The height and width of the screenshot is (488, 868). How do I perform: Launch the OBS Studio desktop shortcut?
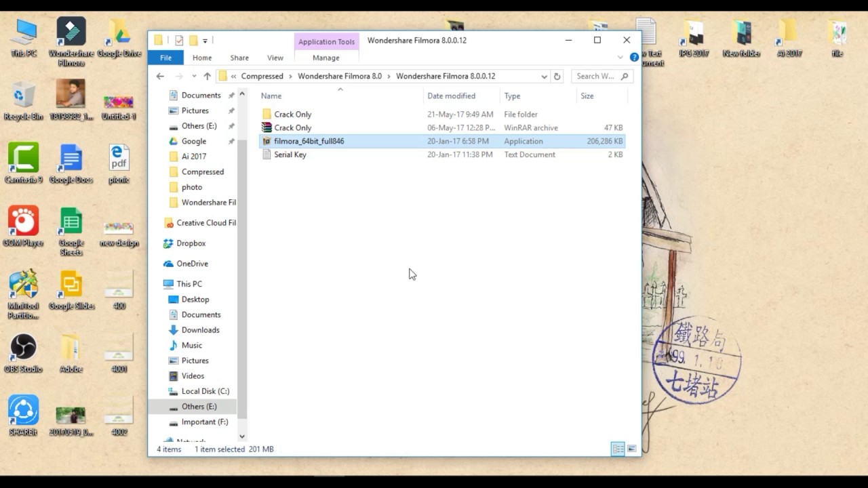click(24, 354)
